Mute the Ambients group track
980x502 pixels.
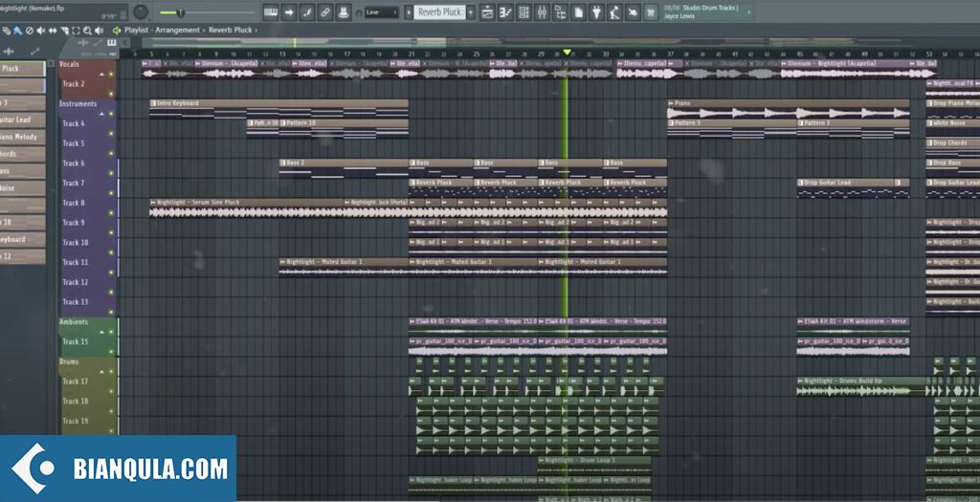point(111,332)
